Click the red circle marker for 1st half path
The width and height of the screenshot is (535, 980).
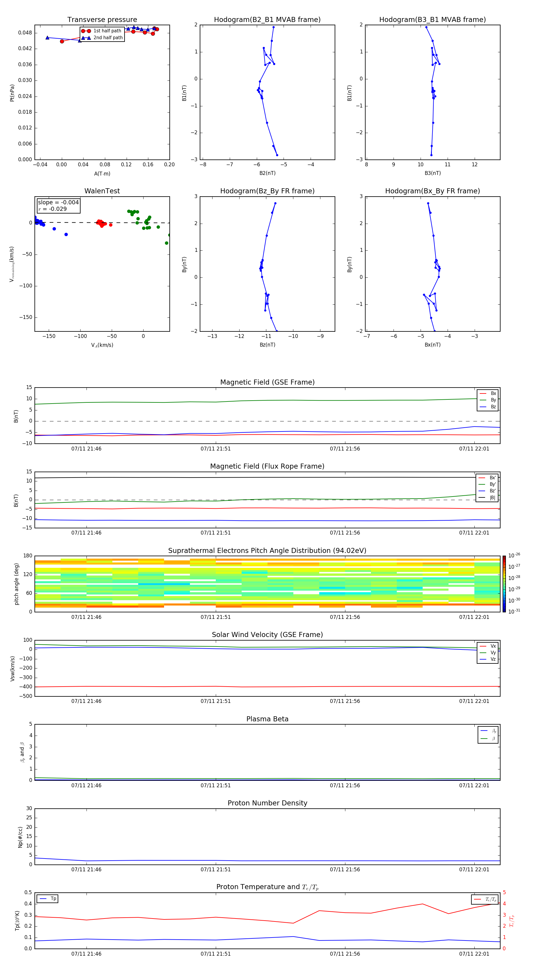86,31
